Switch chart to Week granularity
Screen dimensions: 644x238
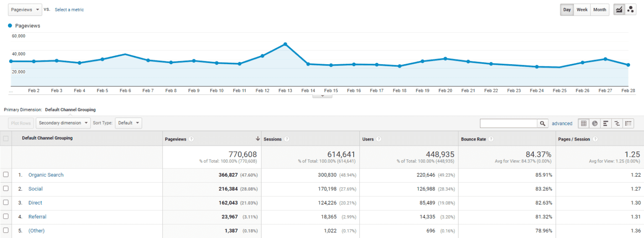coord(582,10)
